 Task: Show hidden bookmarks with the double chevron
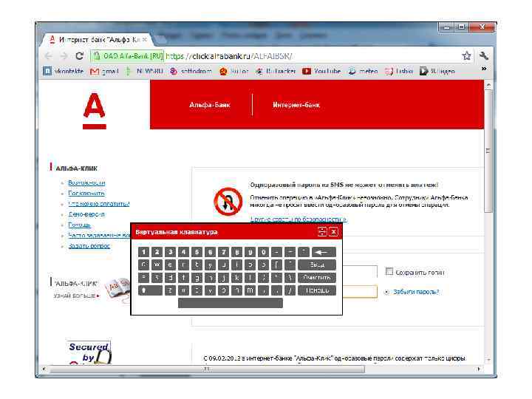point(484,69)
